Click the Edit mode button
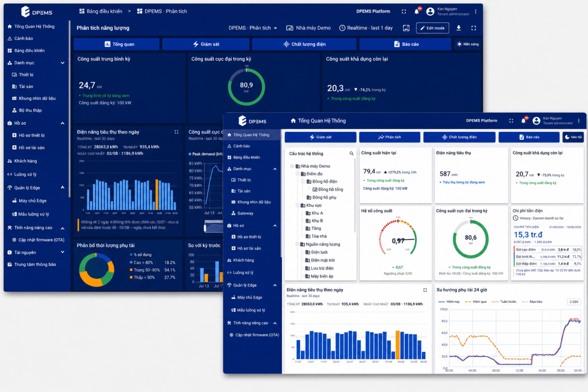Viewport: 588px width, 392px height. (432, 28)
